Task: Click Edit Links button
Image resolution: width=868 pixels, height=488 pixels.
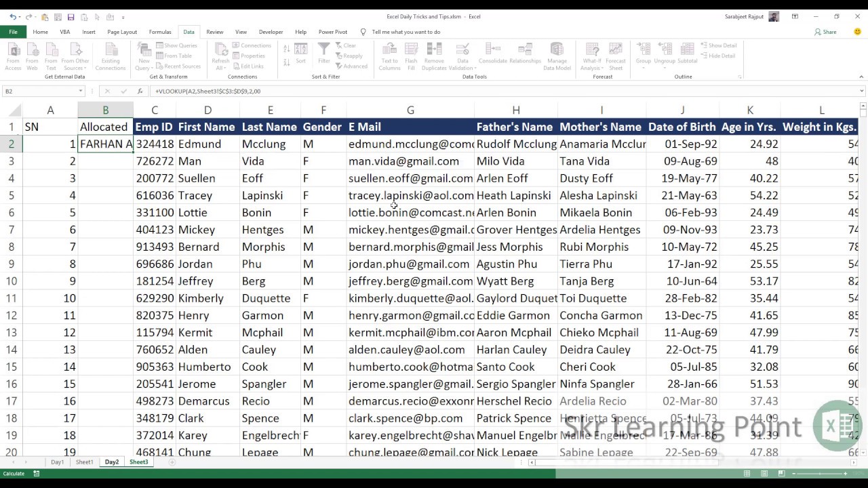Action: click(248, 66)
